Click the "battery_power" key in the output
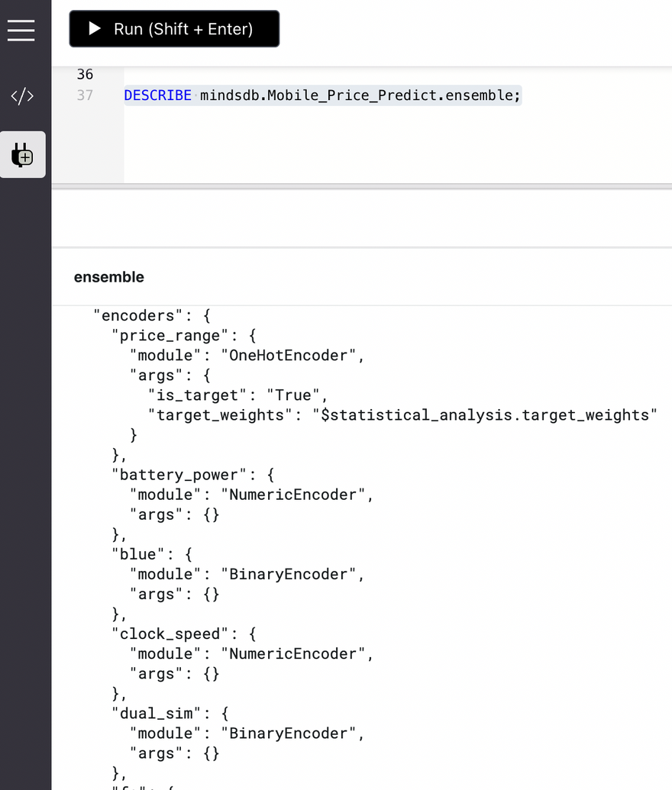 tap(179, 475)
